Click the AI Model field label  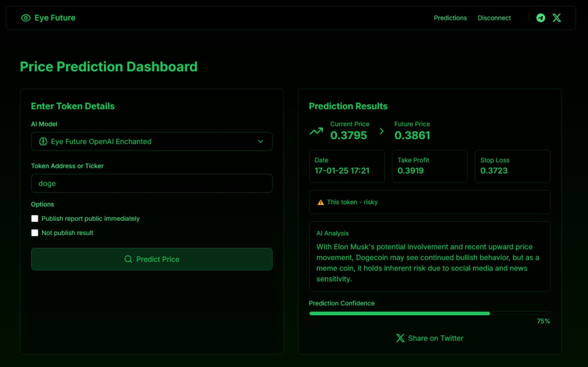(44, 124)
